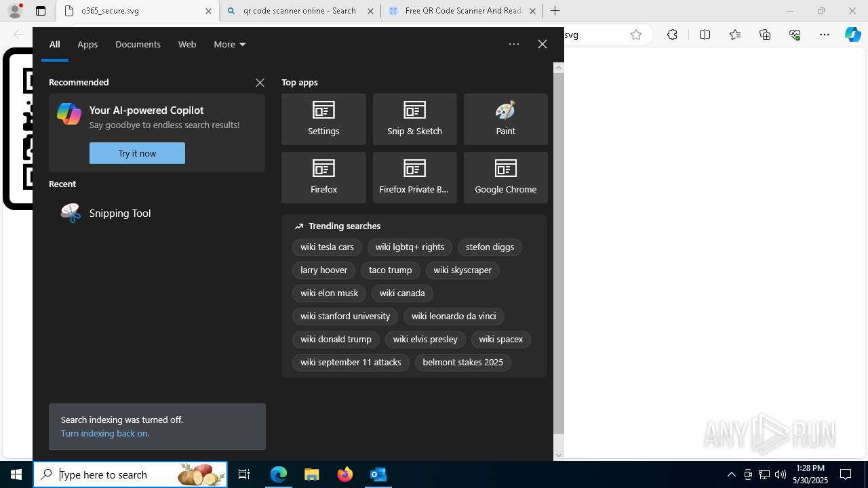Open Edge Extensions icon

pos(672,35)
